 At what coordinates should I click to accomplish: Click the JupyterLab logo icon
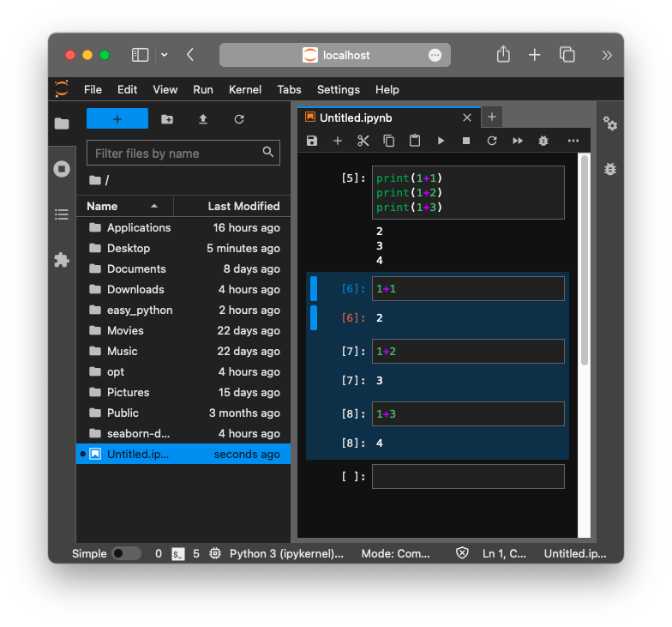tap(62, 89)
